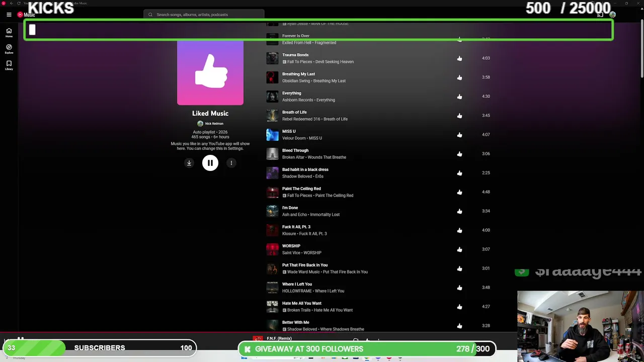
Task: Open the Explore sidebar item
Action: [9, 49]
